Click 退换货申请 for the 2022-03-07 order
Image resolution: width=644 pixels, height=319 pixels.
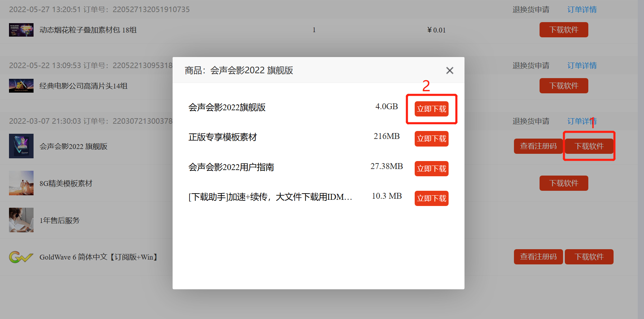pyautogui.click(x=531, y=121)
